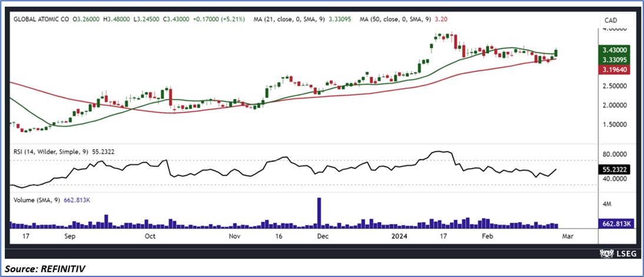This screenshot has width=644, height=277.
Task: Select the MA (21, close, 0, SMA, 9) legend
Action: pos(290,19)
